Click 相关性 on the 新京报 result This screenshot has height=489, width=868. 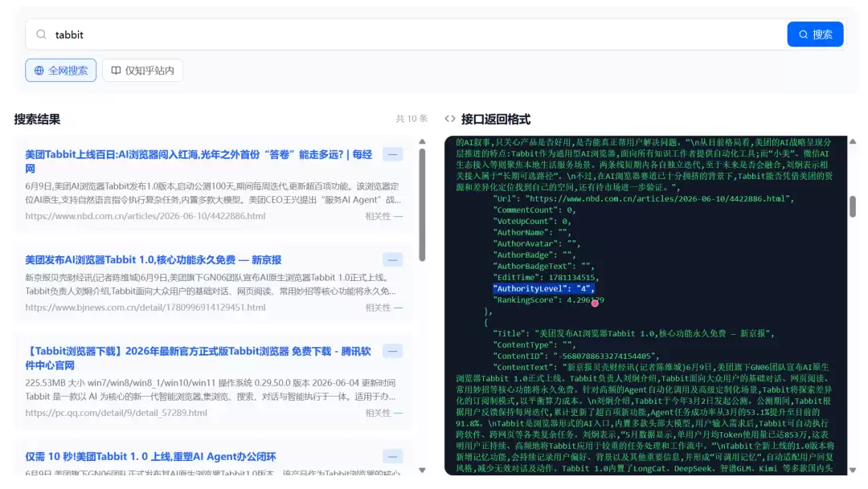[383, 308]
